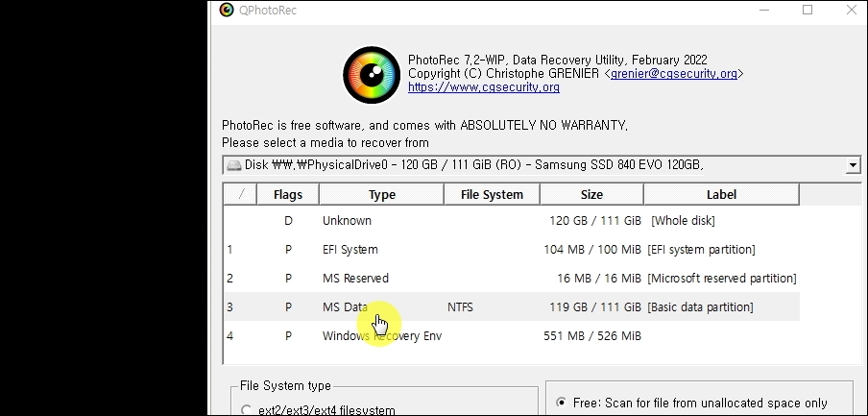Click the partition number column header
868x416 pixels.
(240, 194)
